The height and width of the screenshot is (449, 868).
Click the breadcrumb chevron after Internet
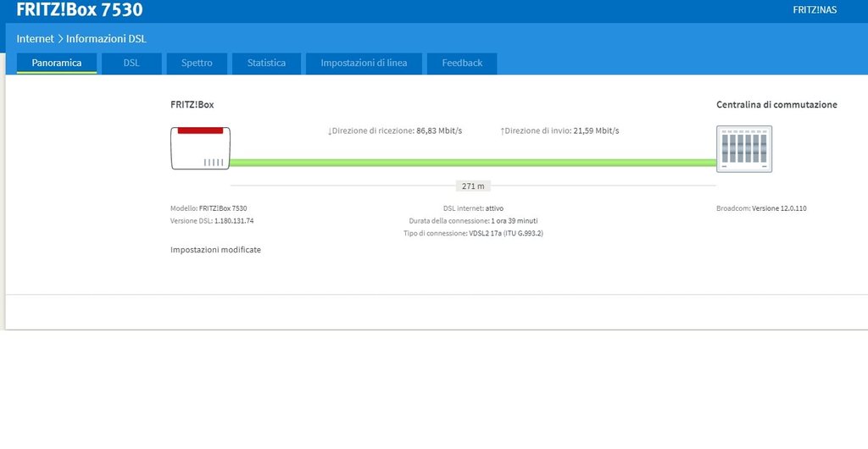coord(60,39)
